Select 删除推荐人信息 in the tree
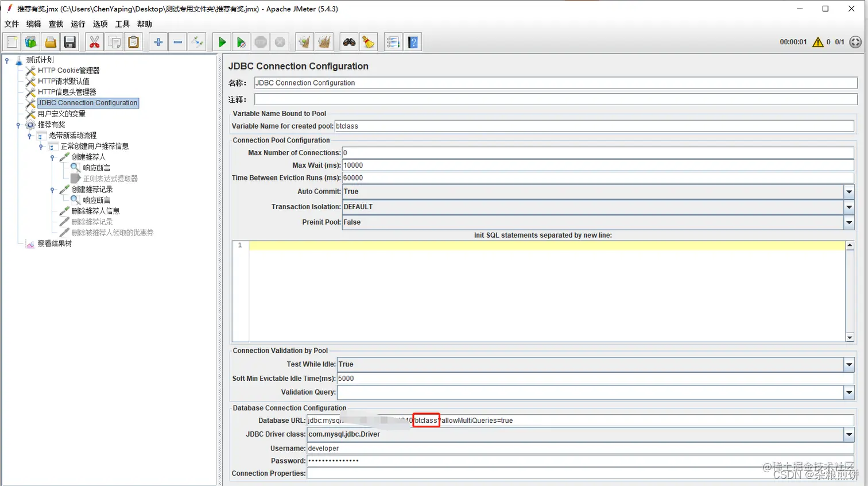Image resolution: width=868 pixels, height=486 pixels. coord(96,211)
